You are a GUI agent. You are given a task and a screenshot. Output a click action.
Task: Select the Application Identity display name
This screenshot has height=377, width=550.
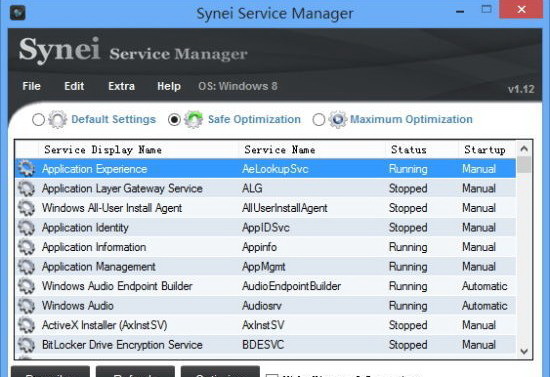pos(85,228)
